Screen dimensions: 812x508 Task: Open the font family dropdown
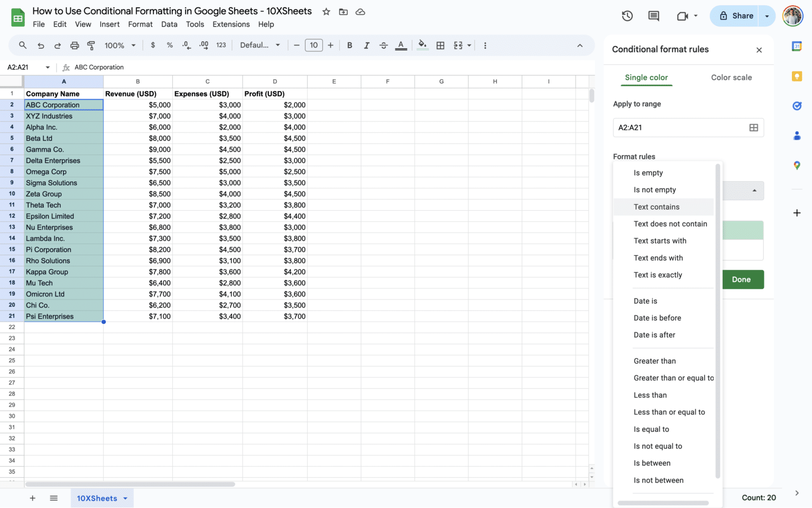pyautogui.click(x=259, y=46)
